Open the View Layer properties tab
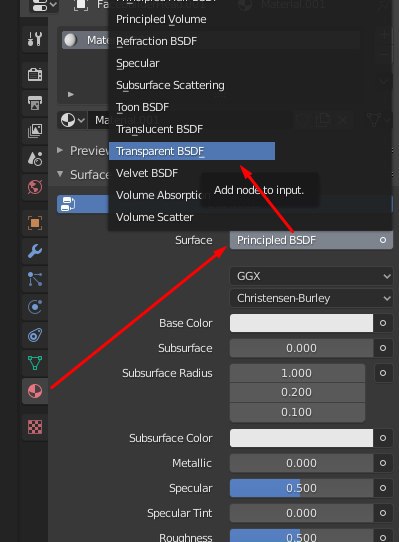This screenshot has width=399, height=542. coord(35,131)
